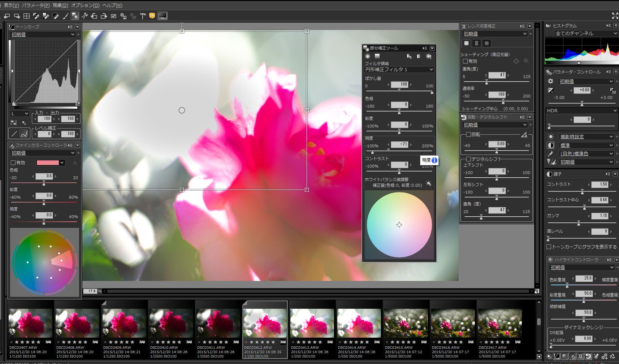Open 撮影時設定 white balance dropdown
Image resolution: width=619 pixels, height=364 pixels.
586,136
